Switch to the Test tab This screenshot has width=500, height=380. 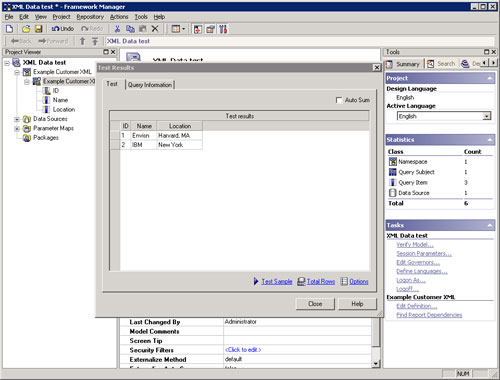point(112,84)
